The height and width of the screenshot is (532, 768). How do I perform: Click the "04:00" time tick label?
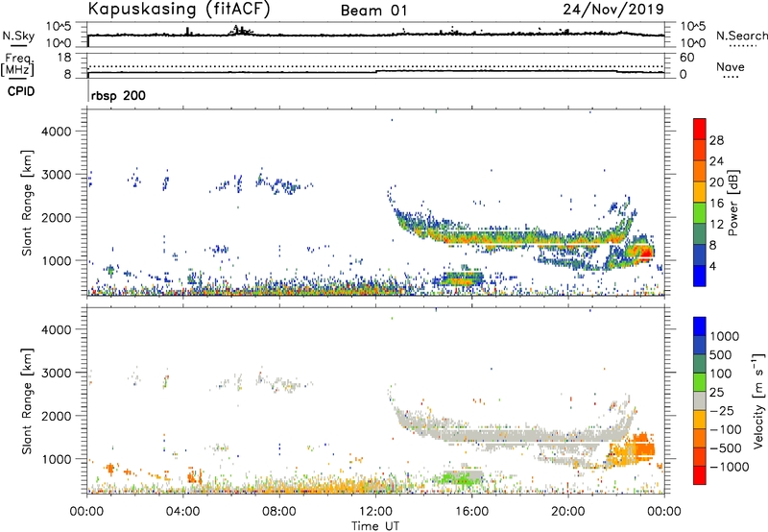coord(182,511)
